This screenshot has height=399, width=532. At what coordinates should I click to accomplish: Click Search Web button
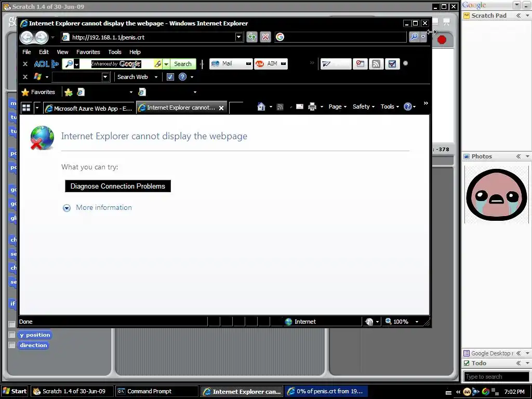click(x=132, y=77)
